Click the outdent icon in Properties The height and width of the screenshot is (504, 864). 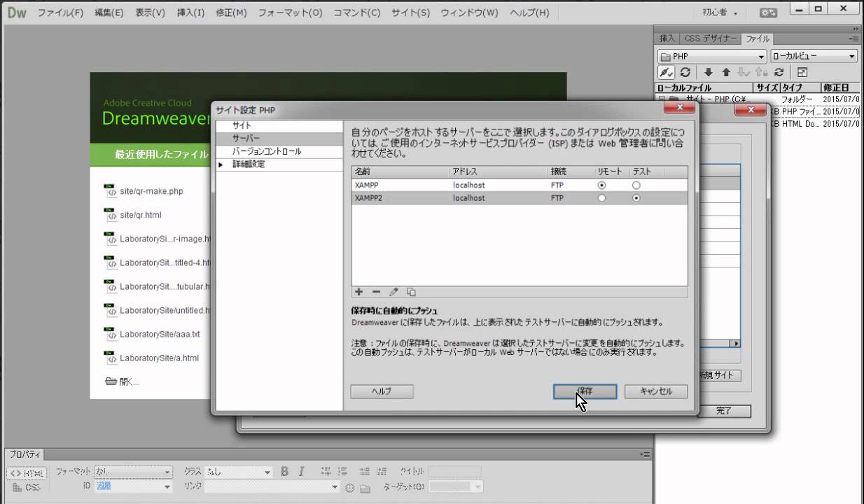point(365,471)
